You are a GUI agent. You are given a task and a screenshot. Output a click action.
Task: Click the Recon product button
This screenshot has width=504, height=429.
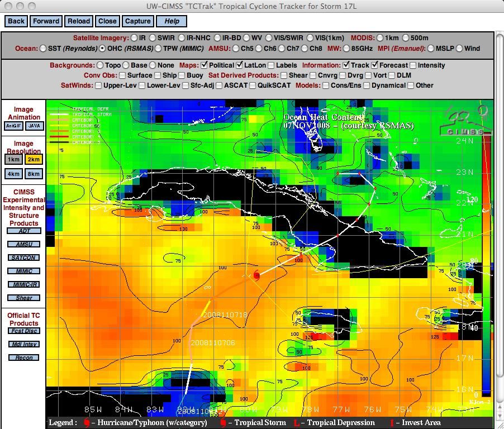tap(23, 357)
